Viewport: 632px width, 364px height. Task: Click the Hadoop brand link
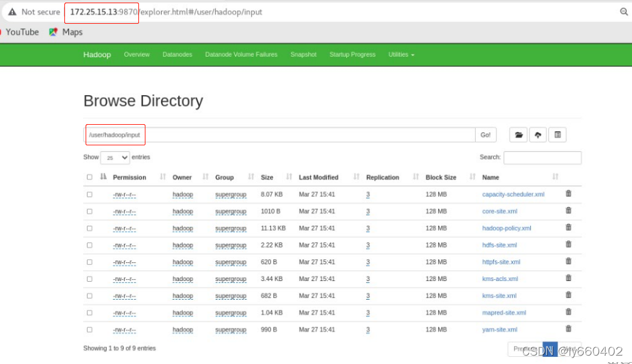tap(97, 55)
